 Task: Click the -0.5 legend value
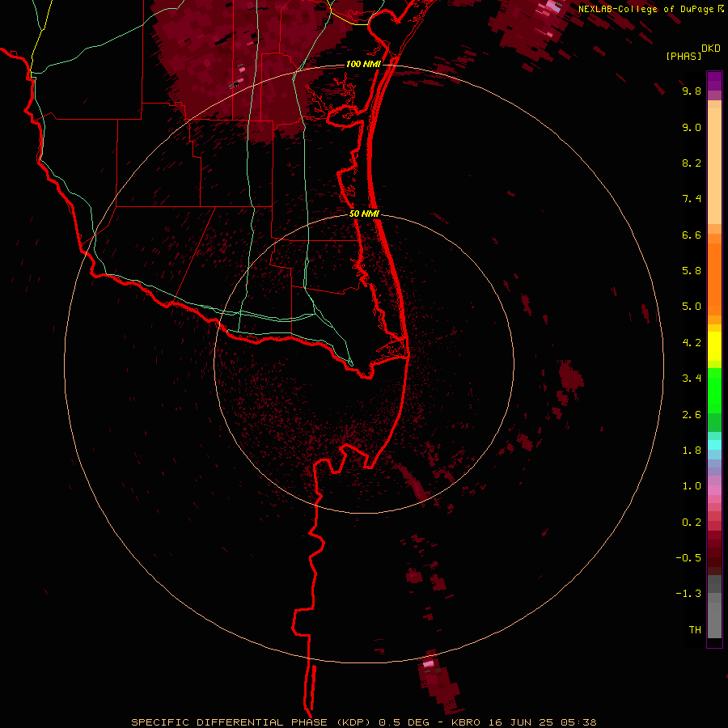pyautogui.click(x=688, y=558)
